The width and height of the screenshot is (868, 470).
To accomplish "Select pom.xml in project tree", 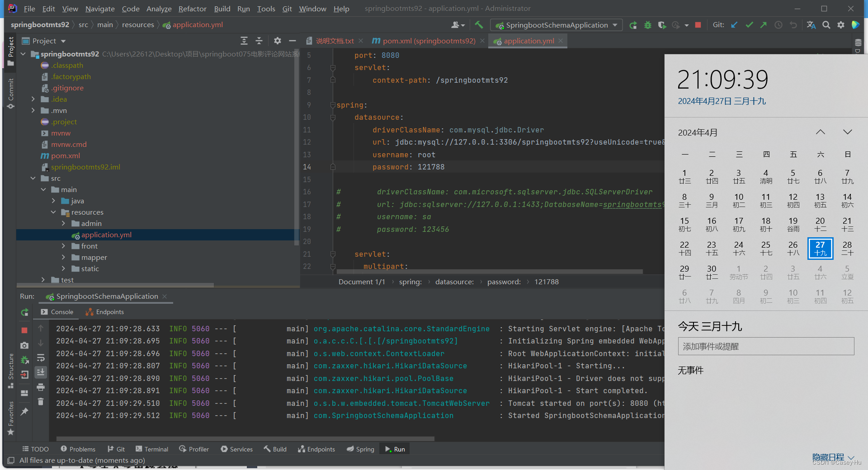I will coord(66,155).
